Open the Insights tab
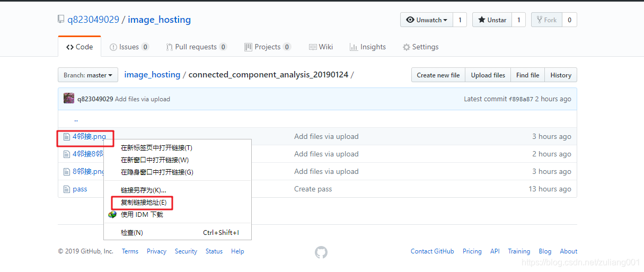The image size is (644, 272). (x=367, y=47)
